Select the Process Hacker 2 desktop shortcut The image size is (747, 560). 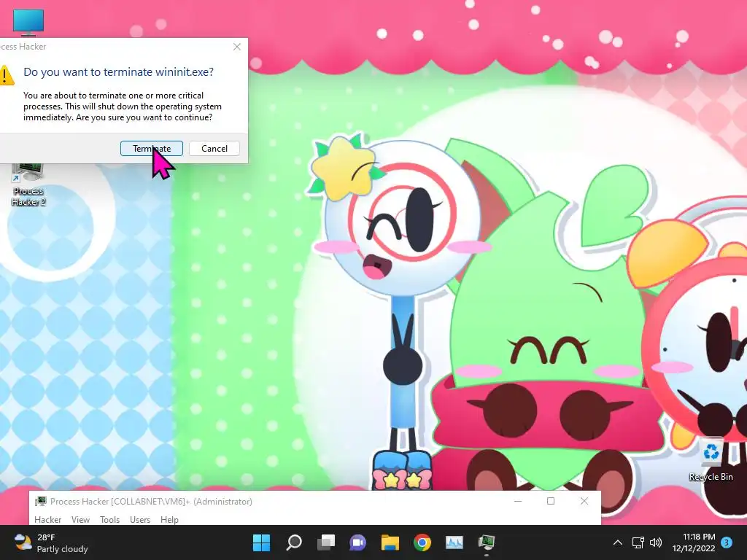(28, 184)
